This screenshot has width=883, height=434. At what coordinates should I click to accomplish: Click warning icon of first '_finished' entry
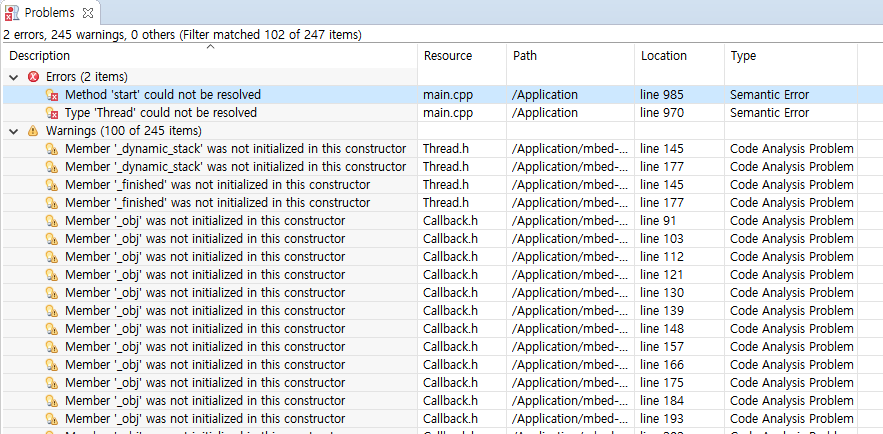(52, 185)
